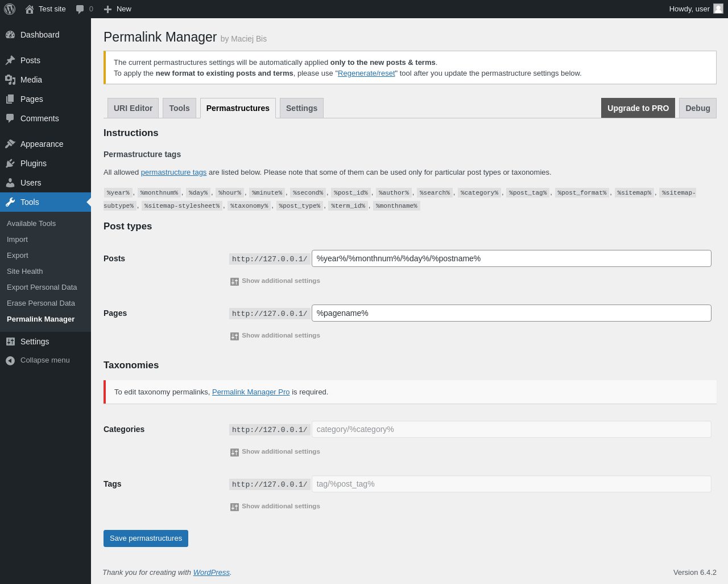
Task: Open the Site Health submenu item
Action: (25, 272)
